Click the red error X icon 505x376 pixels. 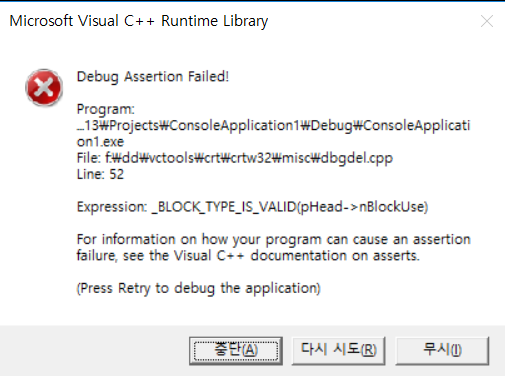pyautogui.click(x=44, y=87)
